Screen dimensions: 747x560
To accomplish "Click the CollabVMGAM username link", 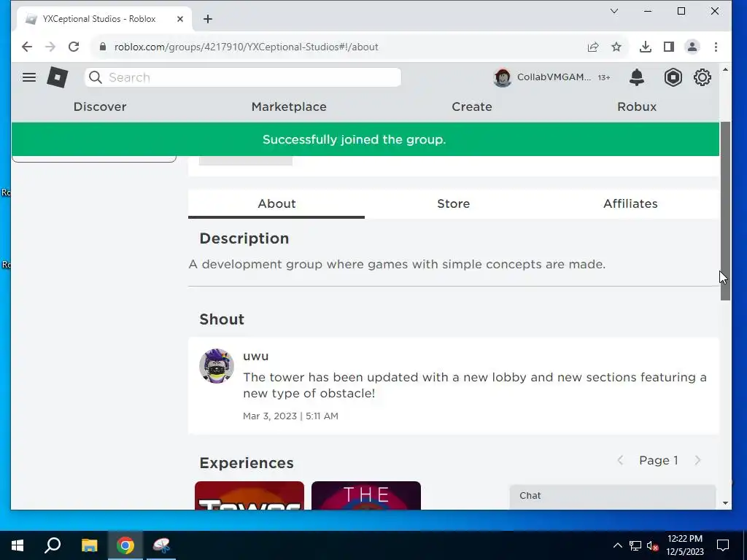I will coord(554,77).
